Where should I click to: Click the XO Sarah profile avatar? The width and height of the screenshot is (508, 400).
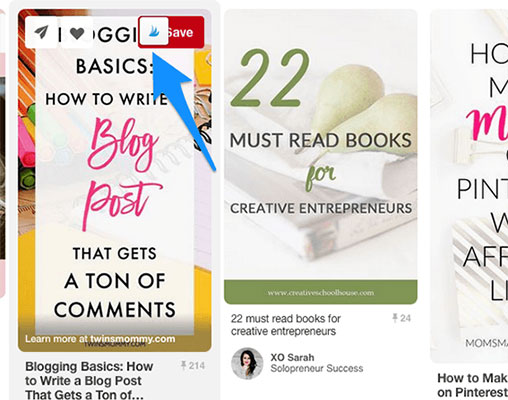[x=247, y=363]
